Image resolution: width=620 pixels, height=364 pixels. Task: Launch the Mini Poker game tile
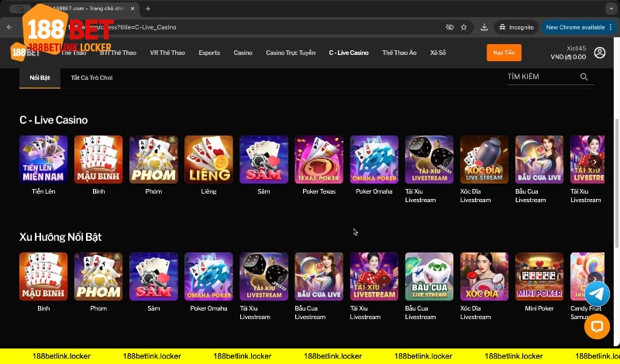[x=539, y=276]
